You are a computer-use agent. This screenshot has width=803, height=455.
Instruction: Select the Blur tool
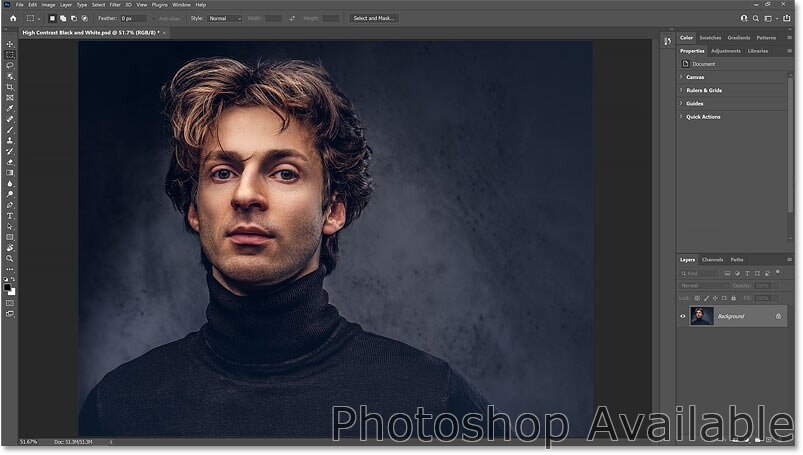point(10,183)
